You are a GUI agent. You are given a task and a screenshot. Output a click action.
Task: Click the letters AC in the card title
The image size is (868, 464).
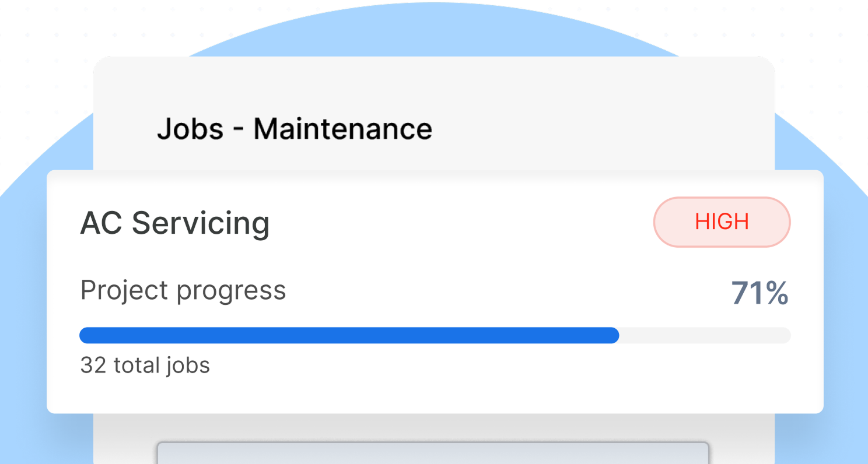(x=101, y=223)
